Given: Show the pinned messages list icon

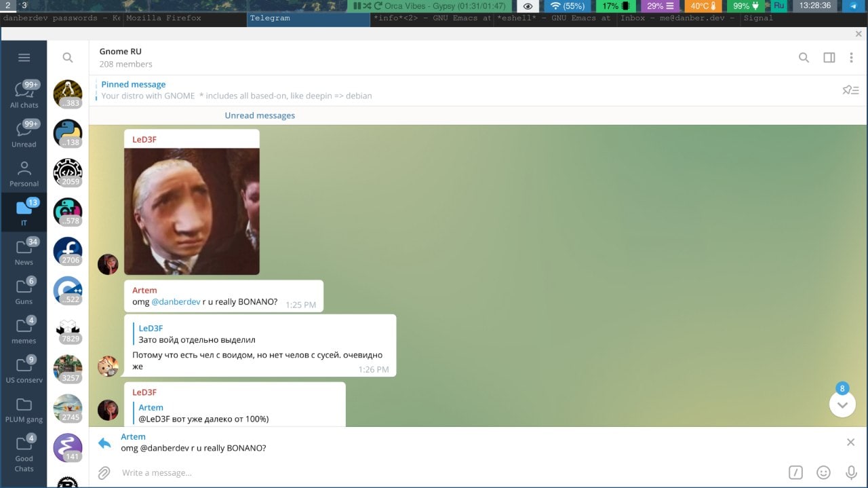Looking at the screenshot, I should [x=850, y=90].
